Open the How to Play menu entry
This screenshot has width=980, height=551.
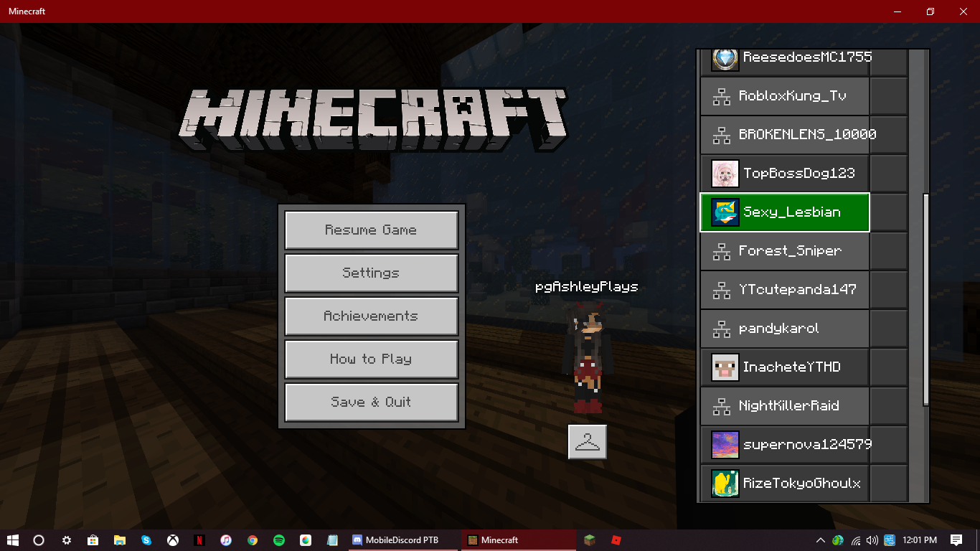point(372,359)
